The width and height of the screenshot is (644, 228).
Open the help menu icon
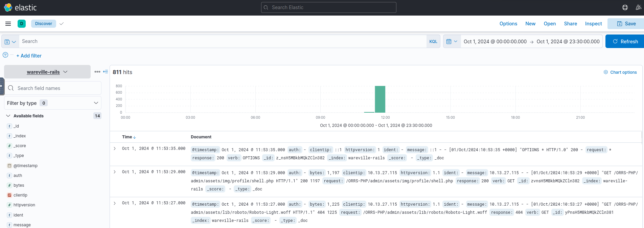point(625,7)
